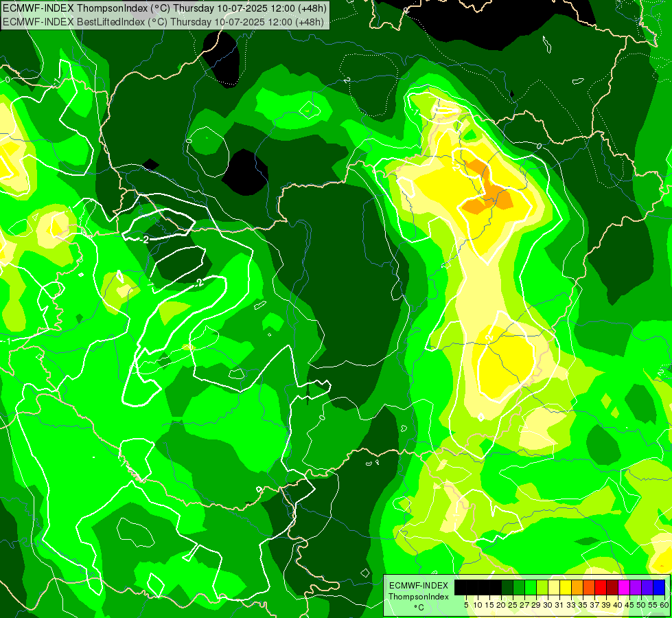672x618 pixels.
Task: Click the medium green legend swatch (25–27)
Action: pos(519,588)
